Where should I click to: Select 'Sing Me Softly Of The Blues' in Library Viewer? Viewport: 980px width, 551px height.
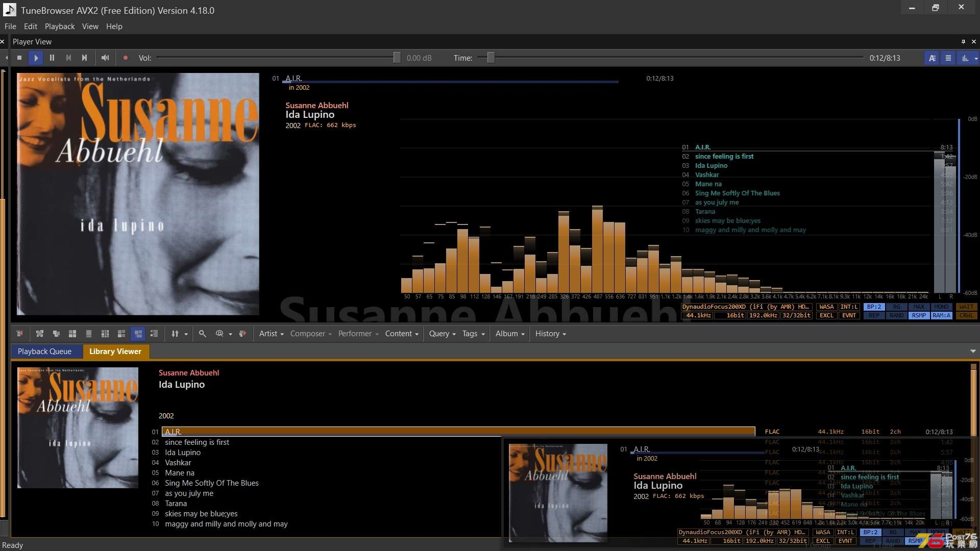coord(212,483)
